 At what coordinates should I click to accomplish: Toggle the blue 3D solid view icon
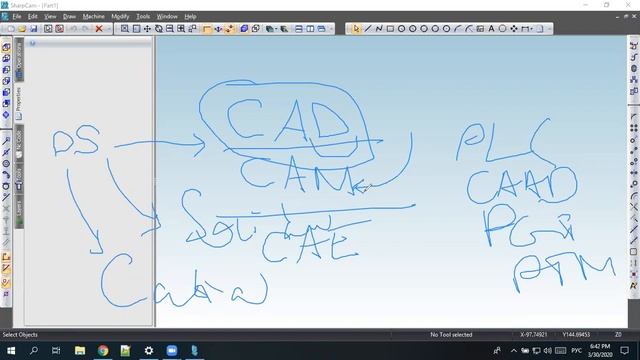[244, 29]
